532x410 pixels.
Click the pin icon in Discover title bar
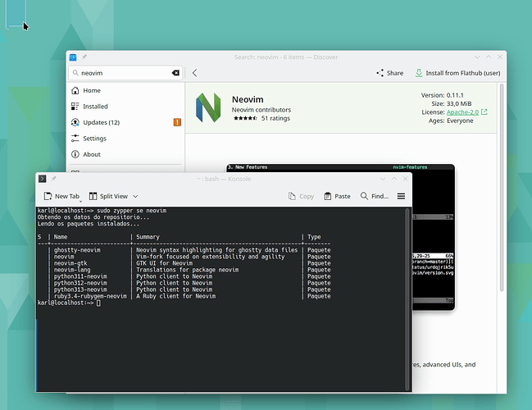[84, 57]
